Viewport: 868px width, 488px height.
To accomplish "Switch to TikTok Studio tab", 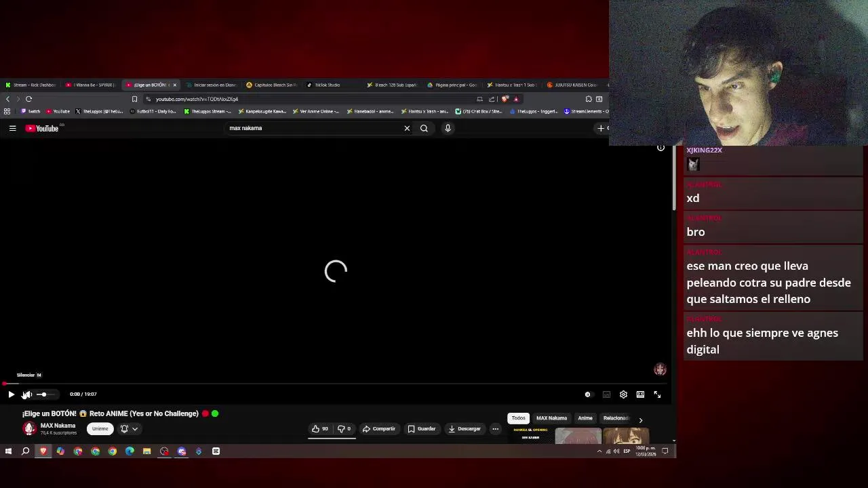I will 325,85.
